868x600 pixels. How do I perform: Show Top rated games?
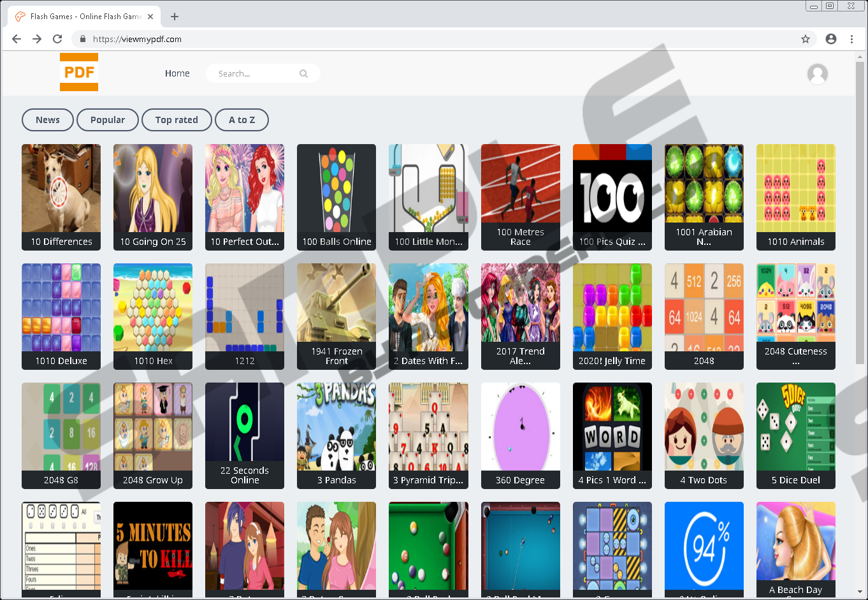(x=177, y=120)
